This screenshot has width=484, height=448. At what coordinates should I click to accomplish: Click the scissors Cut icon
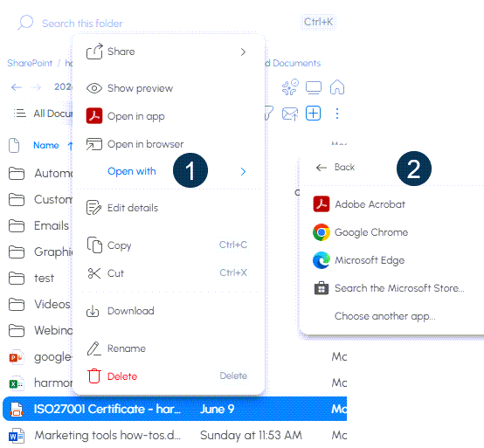coord(94,273)
